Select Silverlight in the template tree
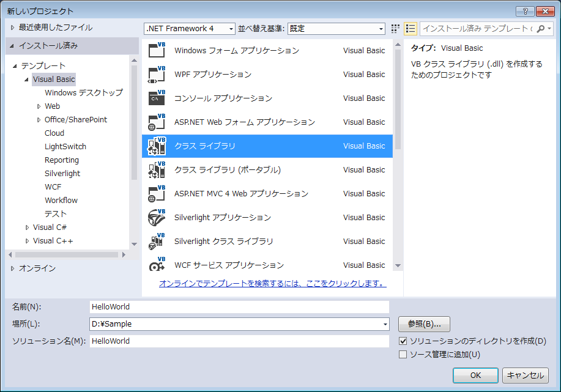The width and height of the screenshot is (561, 392). point(62,174)
